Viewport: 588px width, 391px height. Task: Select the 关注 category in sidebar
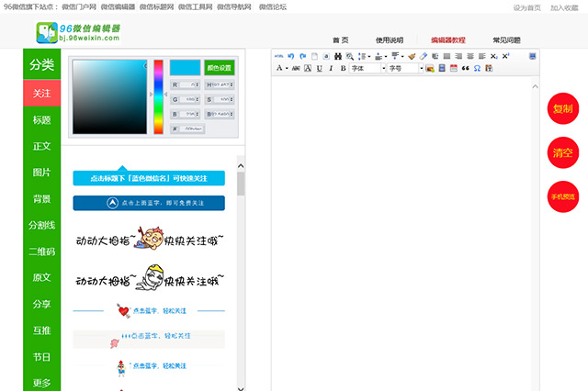(41, 93)
